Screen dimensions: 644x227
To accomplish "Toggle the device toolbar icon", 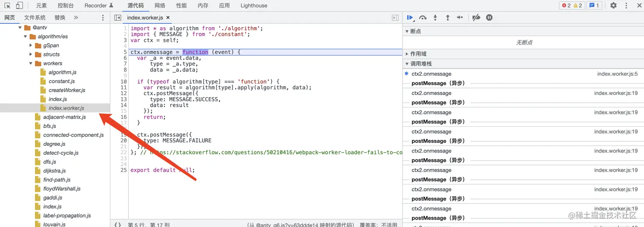I will click(x=19, y=6).
